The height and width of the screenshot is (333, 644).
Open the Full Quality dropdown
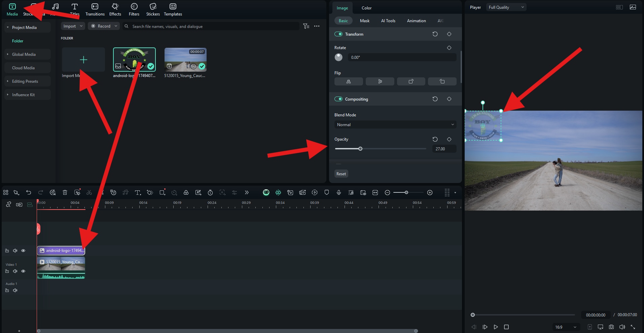[x=506, y=7]
